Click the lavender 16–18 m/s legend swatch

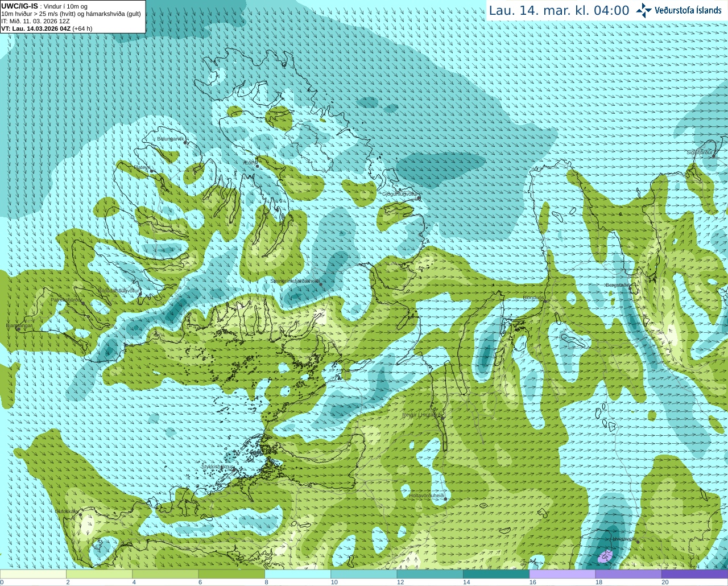pyautogui.click(x=562, y=574)
